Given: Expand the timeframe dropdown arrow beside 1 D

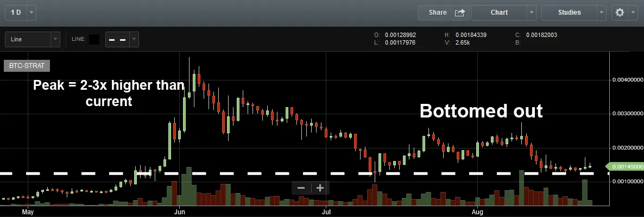Looking at the screenshot, I should 31,13.
